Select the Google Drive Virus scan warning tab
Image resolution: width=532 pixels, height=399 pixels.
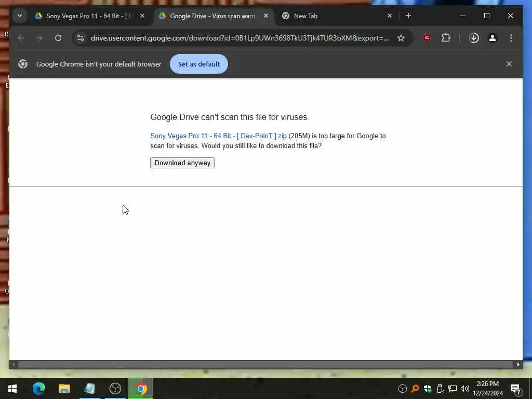[x=213, y=16]
